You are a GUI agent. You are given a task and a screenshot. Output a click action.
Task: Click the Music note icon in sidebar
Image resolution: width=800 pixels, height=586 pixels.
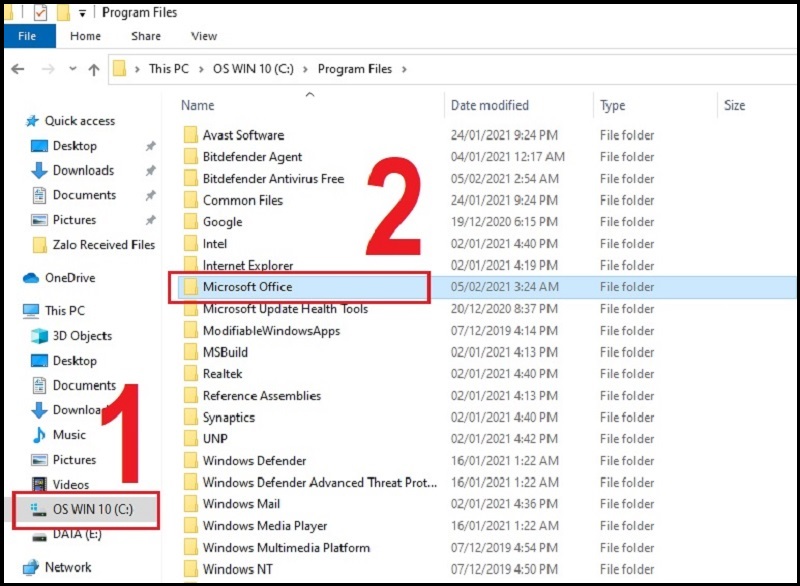[39, 435]
